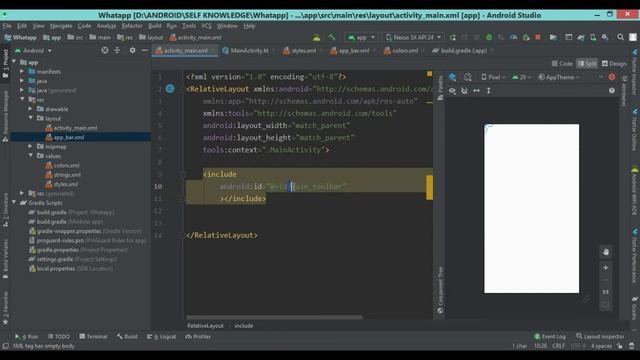This screenshot has width=640, height=360.
Task: Toggle the Gradle side tab
Action: [x=635, y=308]
